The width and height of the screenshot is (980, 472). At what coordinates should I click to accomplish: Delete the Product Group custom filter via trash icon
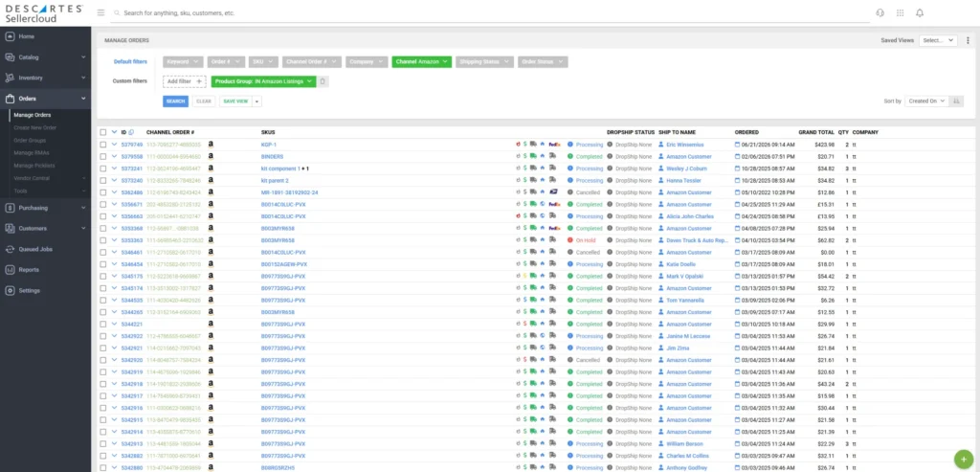[323, 81]
